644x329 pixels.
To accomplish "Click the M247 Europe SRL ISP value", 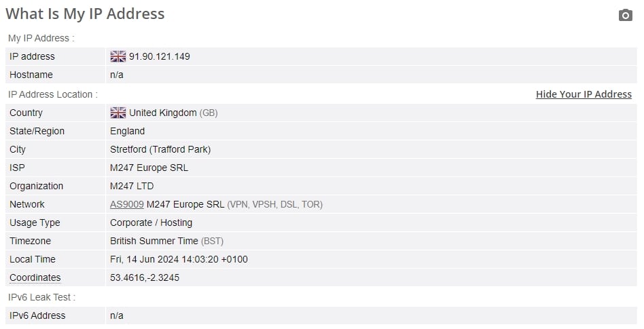I will 149,168.
